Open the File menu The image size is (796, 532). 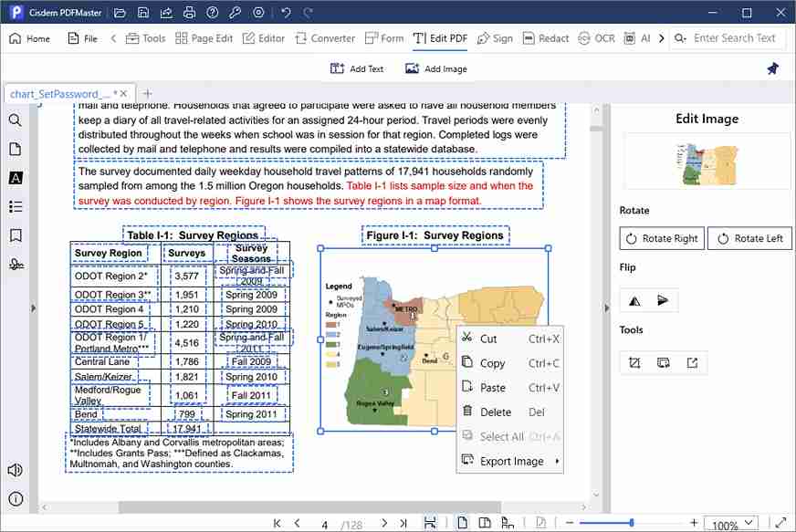pos(83,38)
